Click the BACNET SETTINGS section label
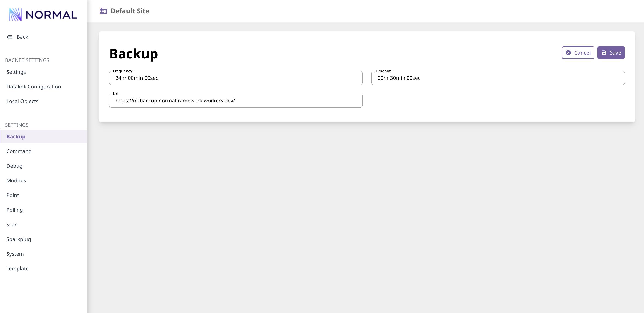Viewport: 644px width, 313px height. click(x=27, y=60)
